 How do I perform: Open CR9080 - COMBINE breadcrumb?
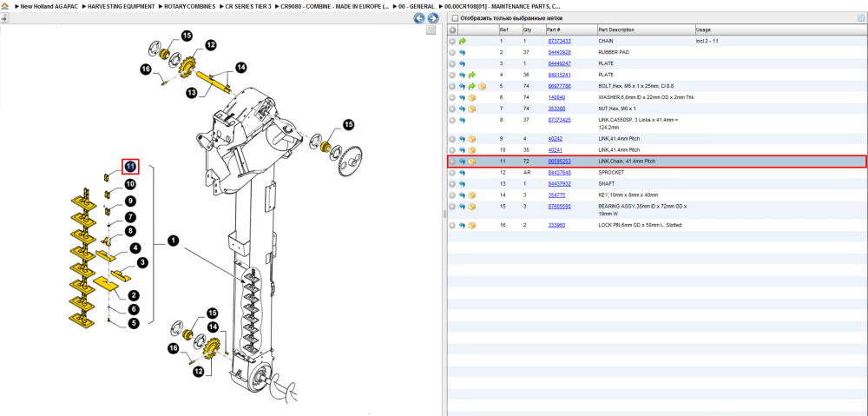coord(334,6)
